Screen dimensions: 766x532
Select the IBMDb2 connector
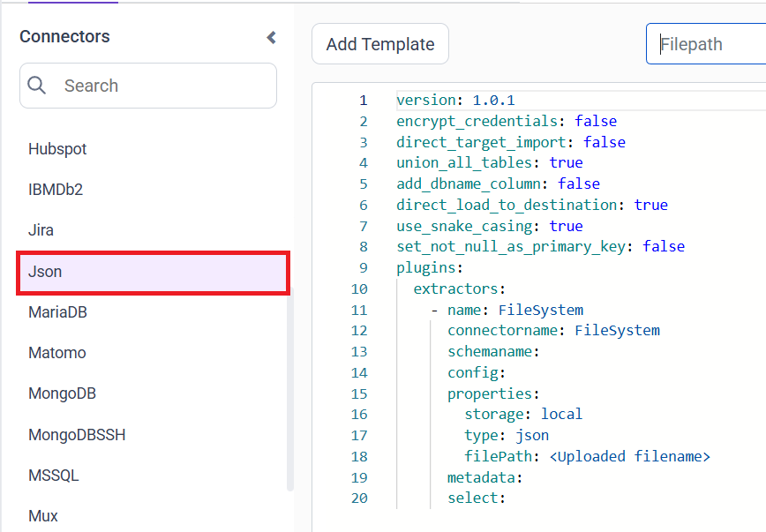click(56, 190)
